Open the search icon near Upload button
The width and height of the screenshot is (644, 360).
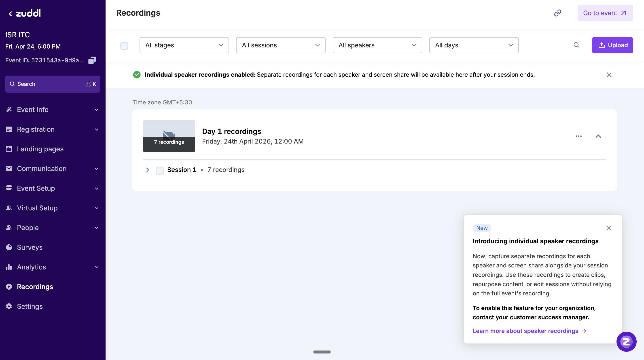(576, 45)
